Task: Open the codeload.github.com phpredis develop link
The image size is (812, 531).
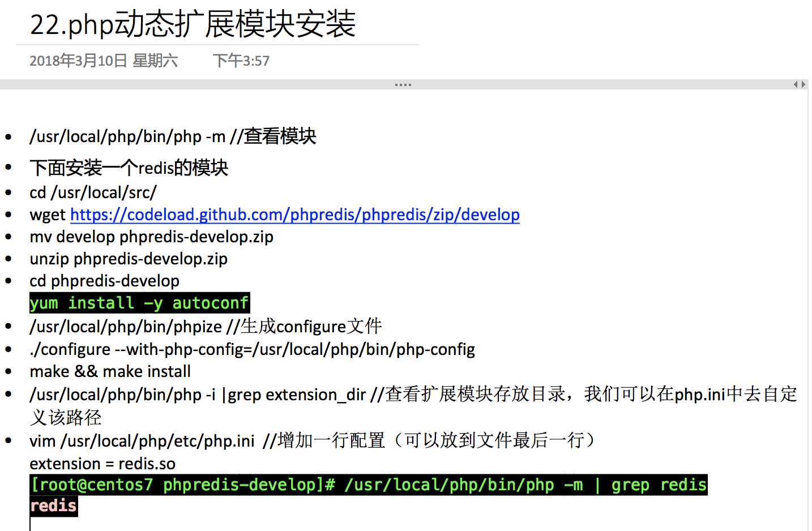Action: tap(294, 215)
